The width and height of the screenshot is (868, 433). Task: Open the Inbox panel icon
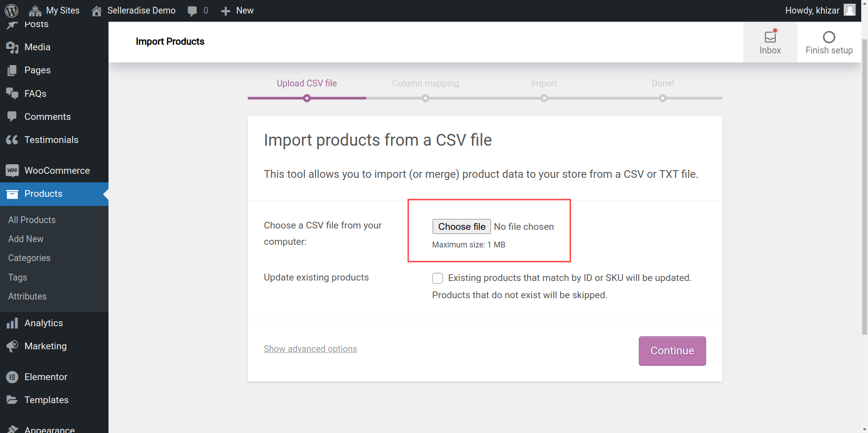(770, 37)
